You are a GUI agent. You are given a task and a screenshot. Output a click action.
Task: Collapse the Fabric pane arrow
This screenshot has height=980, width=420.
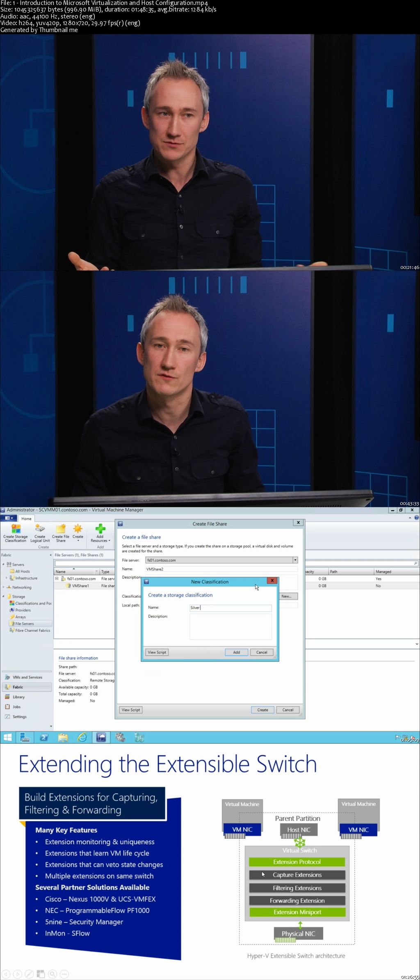pos(51,555)
